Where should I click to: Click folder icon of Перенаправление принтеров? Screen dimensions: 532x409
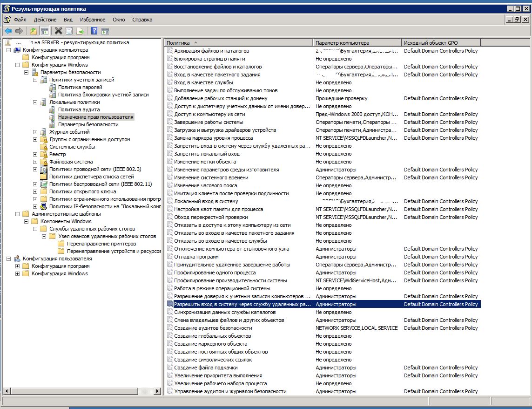pyautogui.click(x=61, y=244)
